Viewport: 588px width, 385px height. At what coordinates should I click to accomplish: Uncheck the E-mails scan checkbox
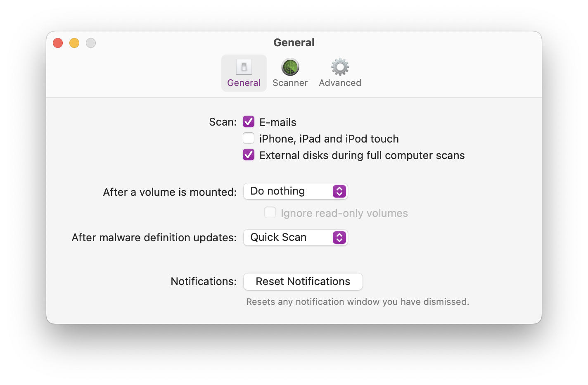tap(249, 121)
